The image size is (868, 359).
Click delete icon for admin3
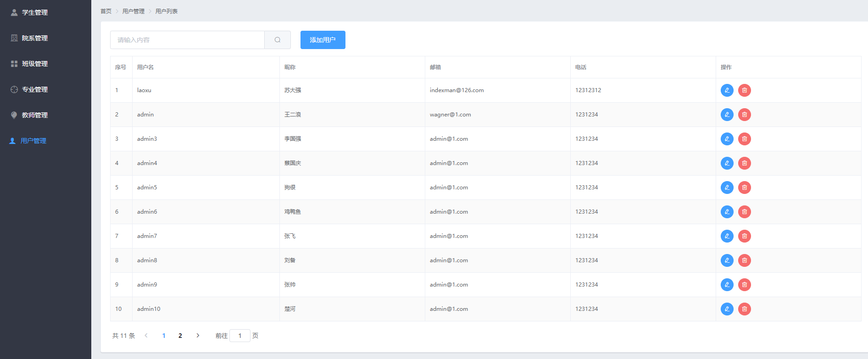pyautogui.click(x=744, y=139)
